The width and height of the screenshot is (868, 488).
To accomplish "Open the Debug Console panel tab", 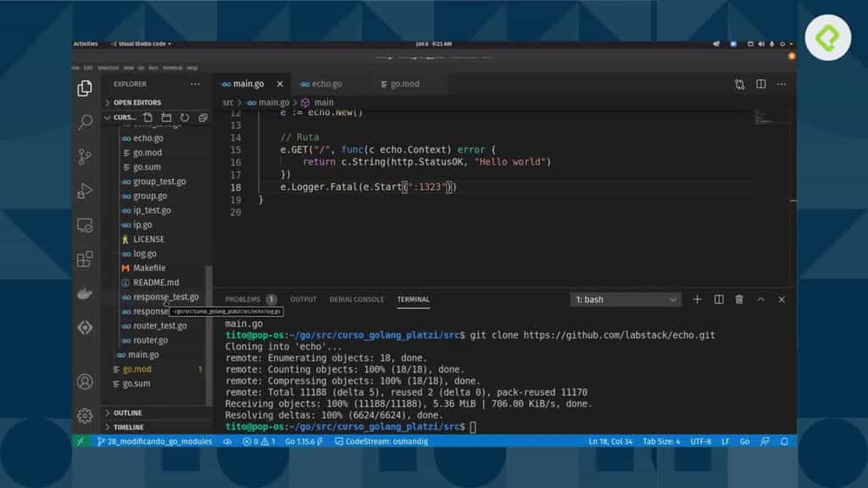I will (357, 299).
